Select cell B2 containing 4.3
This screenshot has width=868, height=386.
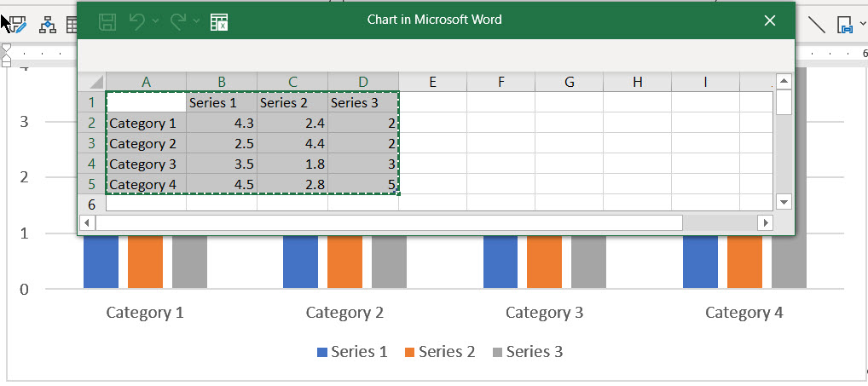(222, 123)
